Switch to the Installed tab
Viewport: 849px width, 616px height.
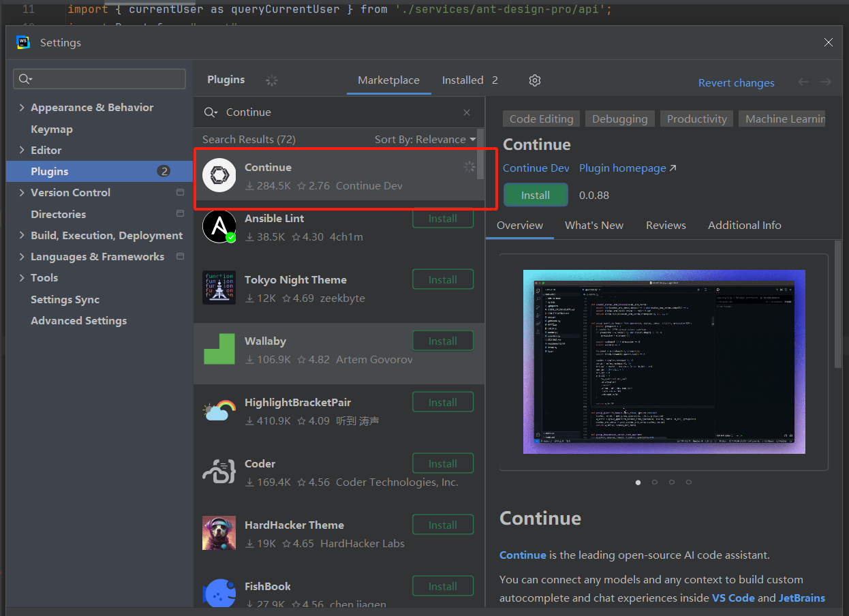[x=470, y=80]
